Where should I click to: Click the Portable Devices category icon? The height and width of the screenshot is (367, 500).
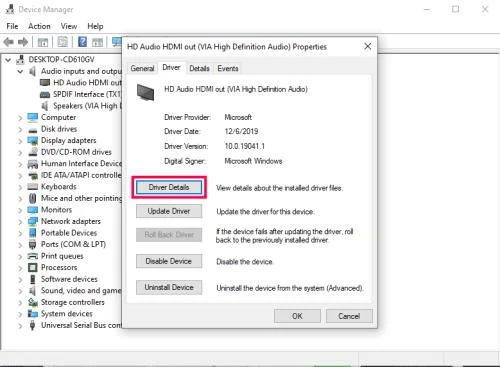33,233
